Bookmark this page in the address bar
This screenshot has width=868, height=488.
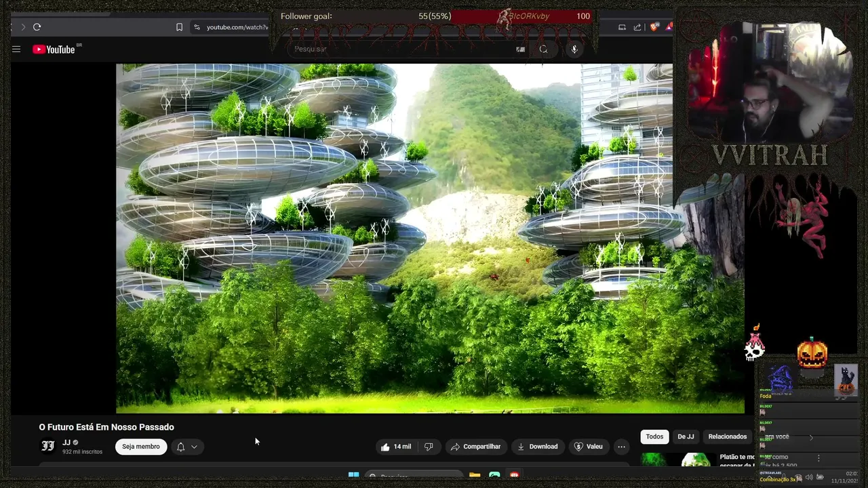tap(179, 27)
